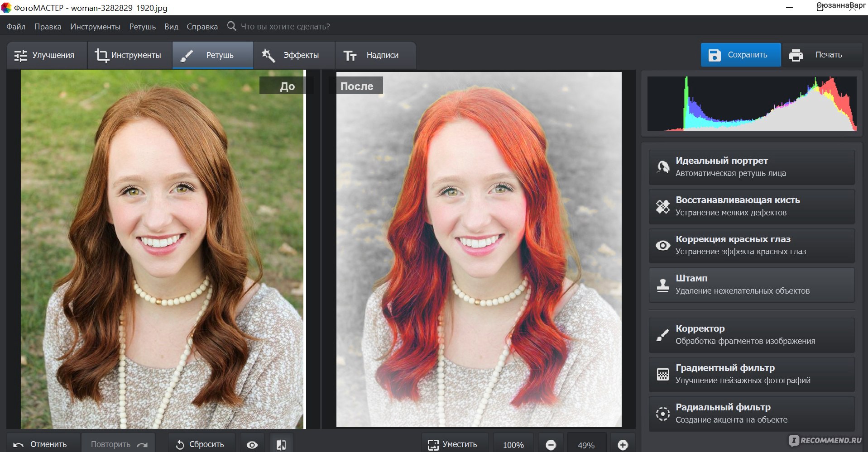The height and width of the screenshot is (452, 868).
Task: Click the plus zoom in button
Action: coord(623,445)
